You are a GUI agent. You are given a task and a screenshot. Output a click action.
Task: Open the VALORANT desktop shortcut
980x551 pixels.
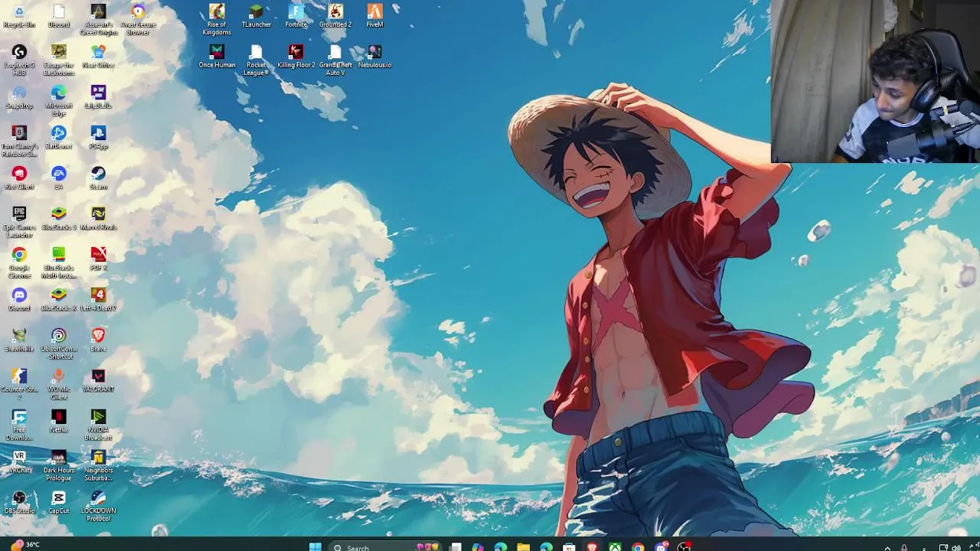[x=98, y=381]
